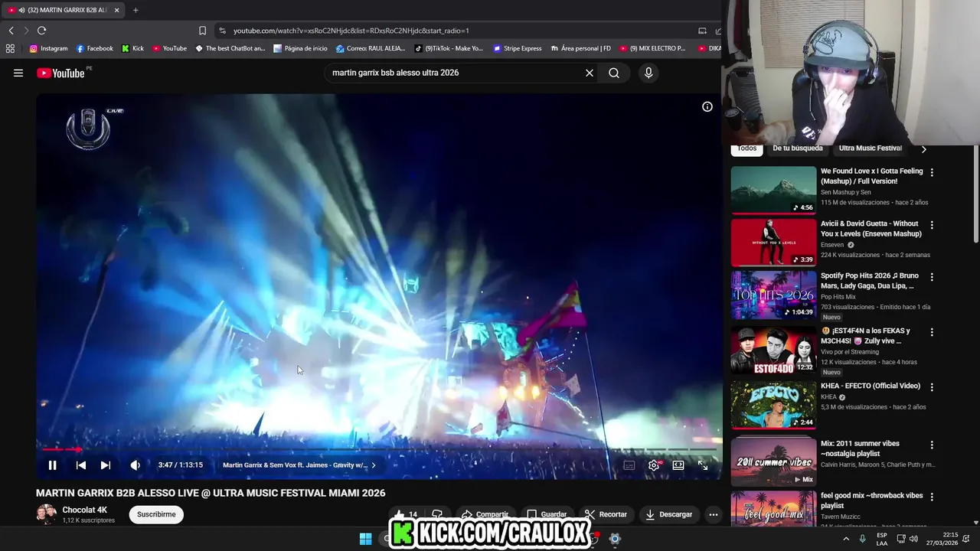The image size is (980, 551).
Task: Bookmark this page icon
Action: (202, 31)
